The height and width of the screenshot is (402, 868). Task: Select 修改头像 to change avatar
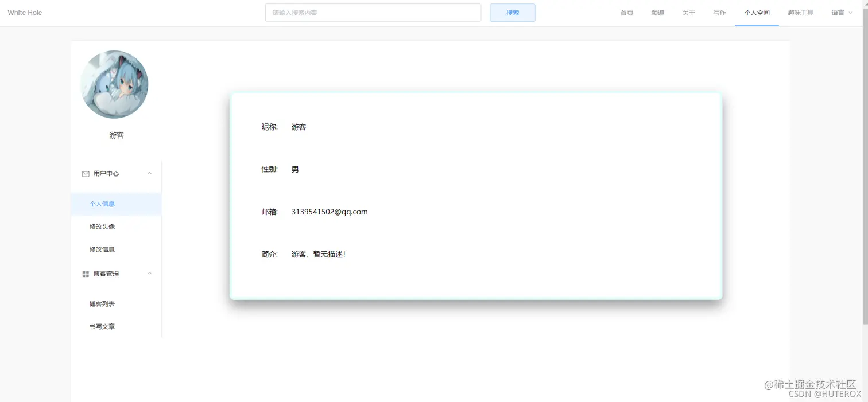tap(102, 226)
